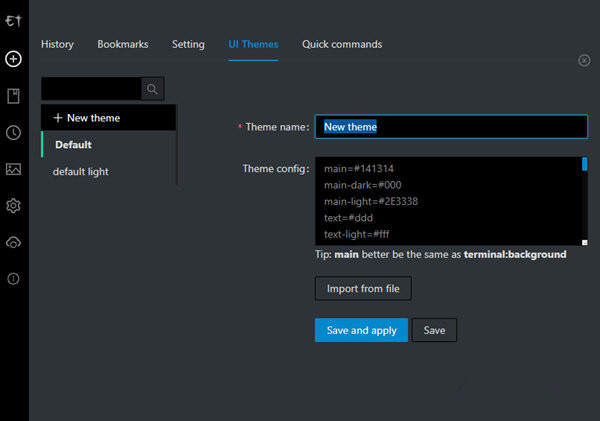The image size is (600, 421).
Task: Click the Theme name input field
Action: (450, 127)
